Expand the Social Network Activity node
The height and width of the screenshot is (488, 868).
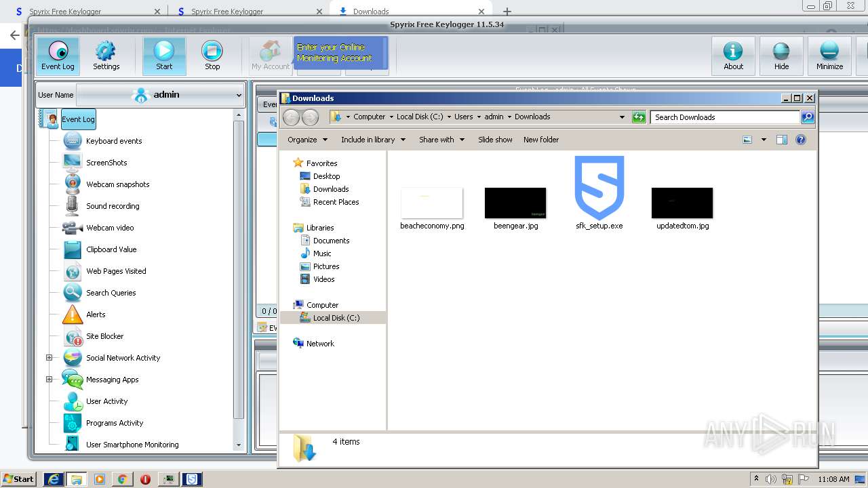pyautogui.click(x=49, y=358)
